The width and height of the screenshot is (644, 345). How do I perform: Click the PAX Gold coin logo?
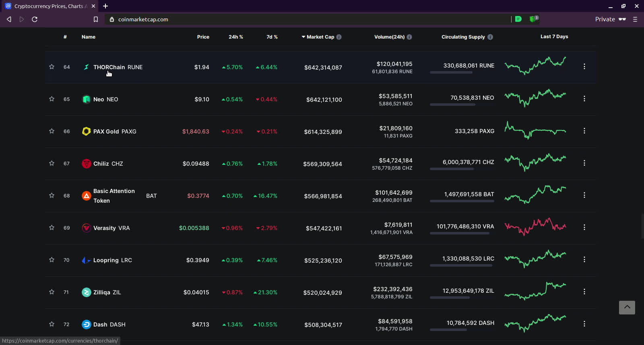point(86,131)
